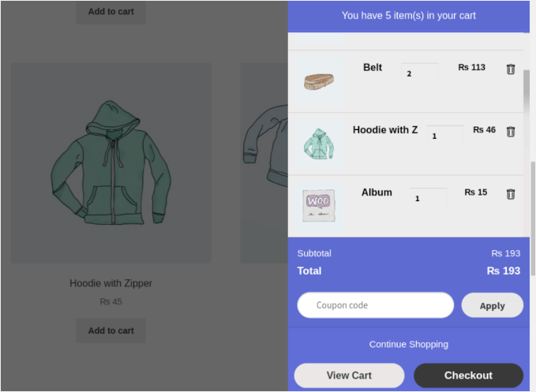This screenshot has height=392, width=536.
Task: Focus the Coupon code input
Action: click(375, 305)
